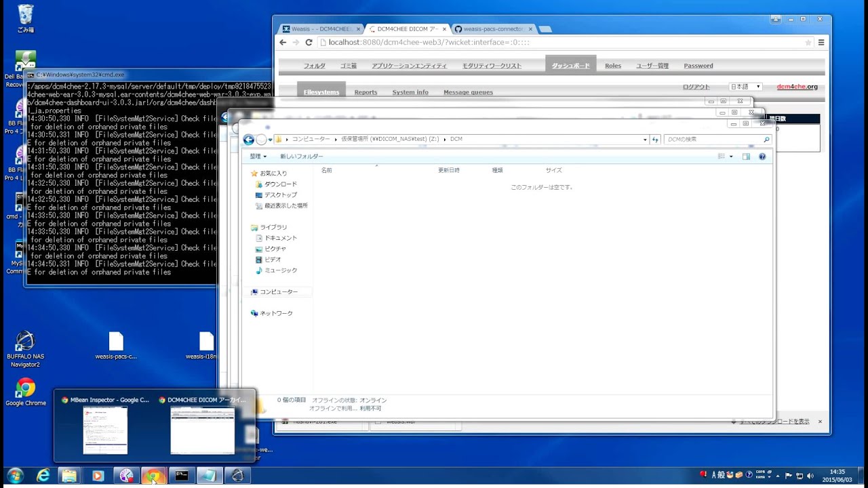Click the Chrome back arrow
868x488 pixels.
283,42
